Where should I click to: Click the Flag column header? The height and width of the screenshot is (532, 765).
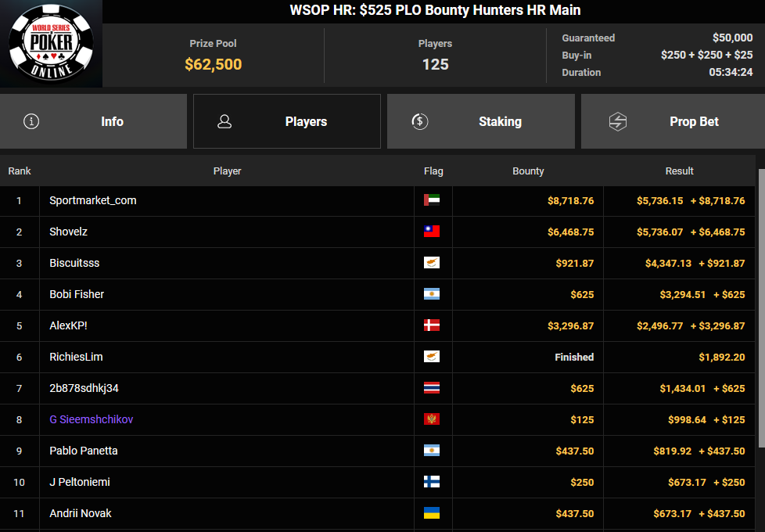pos(433,171)
